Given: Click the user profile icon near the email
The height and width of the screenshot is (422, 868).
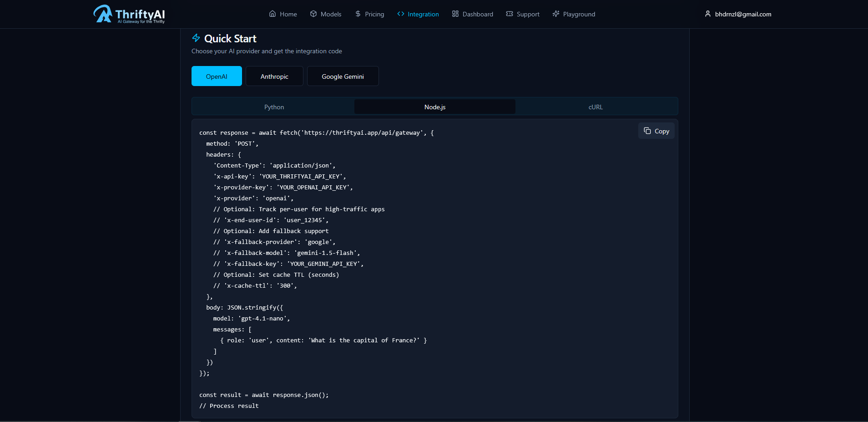Looking at the screenshot, I should pos(707,14).
